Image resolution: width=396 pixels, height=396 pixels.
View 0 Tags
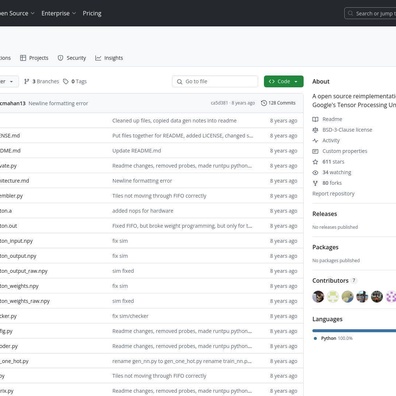pyautogui.click(x=75, y=81)
